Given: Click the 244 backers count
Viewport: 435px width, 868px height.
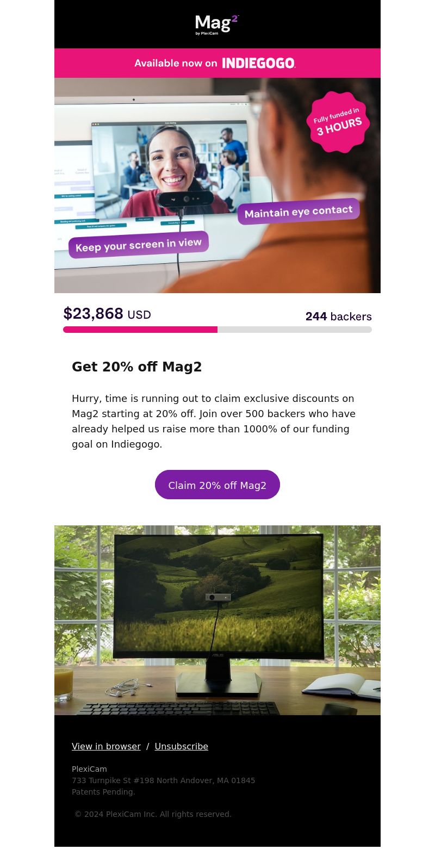Looking at the screenshot, I should click(x=339, y=317).
